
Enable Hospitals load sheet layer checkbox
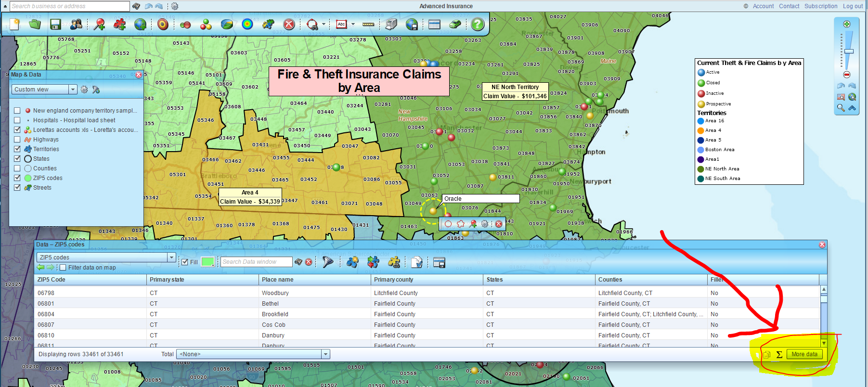point(17,120)
